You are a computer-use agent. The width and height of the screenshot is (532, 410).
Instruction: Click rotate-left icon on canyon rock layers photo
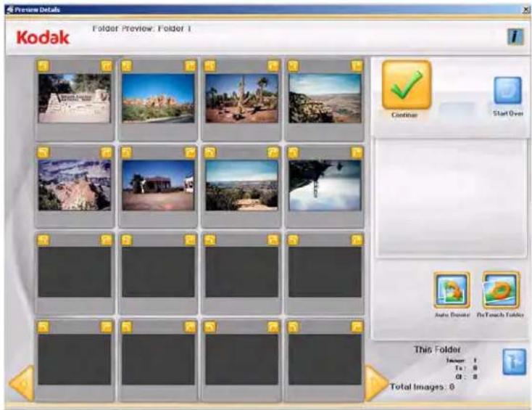pos(43,153)
